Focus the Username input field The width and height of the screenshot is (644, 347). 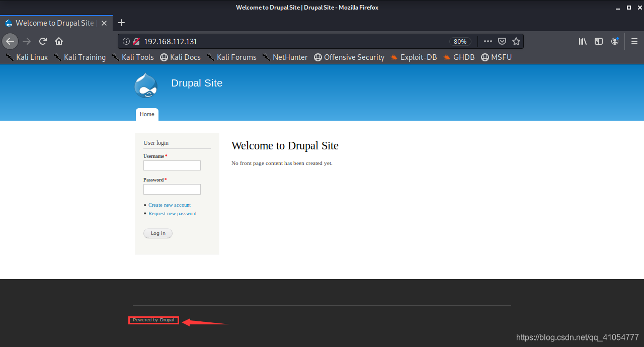tap(172, 165)
